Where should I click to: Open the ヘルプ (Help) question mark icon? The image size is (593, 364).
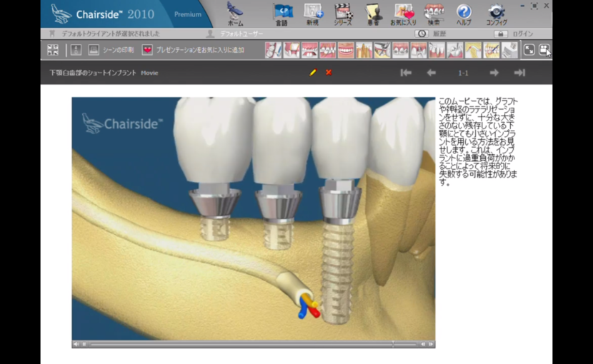[464, 14]
